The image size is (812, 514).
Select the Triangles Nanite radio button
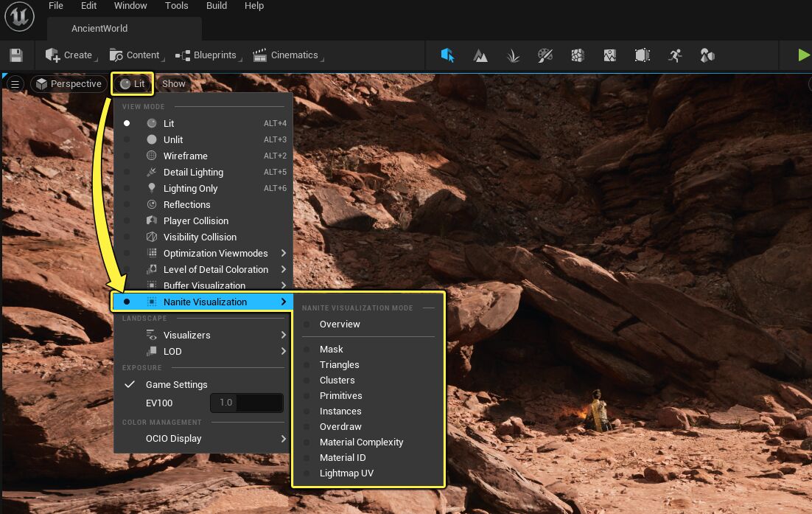(307, 365)
